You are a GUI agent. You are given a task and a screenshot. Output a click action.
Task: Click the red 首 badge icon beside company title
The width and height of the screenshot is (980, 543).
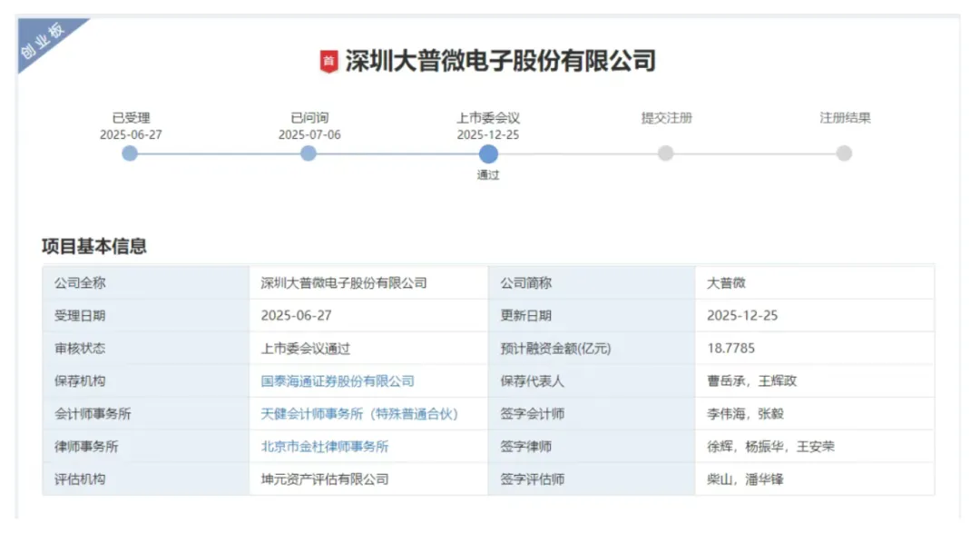pyautogui.click(x=328, y=62)
